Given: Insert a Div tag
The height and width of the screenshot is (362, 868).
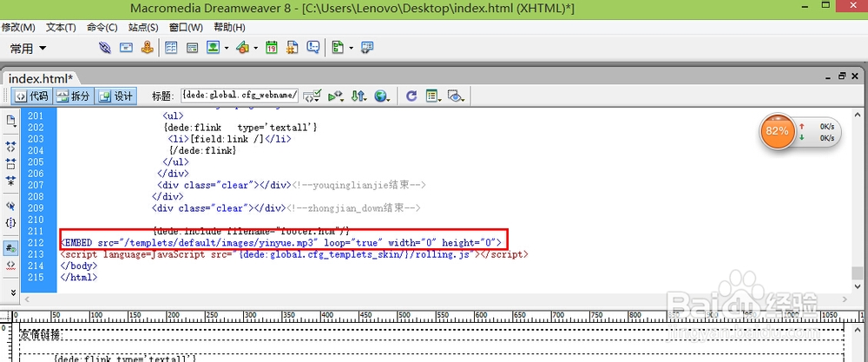Looking at the screenshot, I should pos(192,48).
